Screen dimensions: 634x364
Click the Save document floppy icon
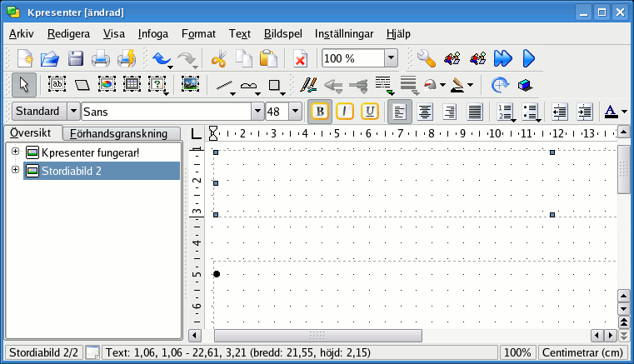click(76, 58)
